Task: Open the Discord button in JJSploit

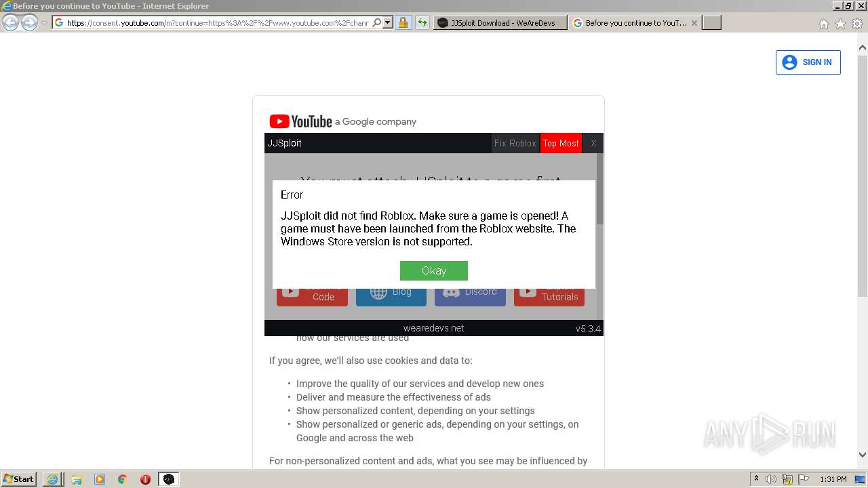Action: [x=470, y=293]
